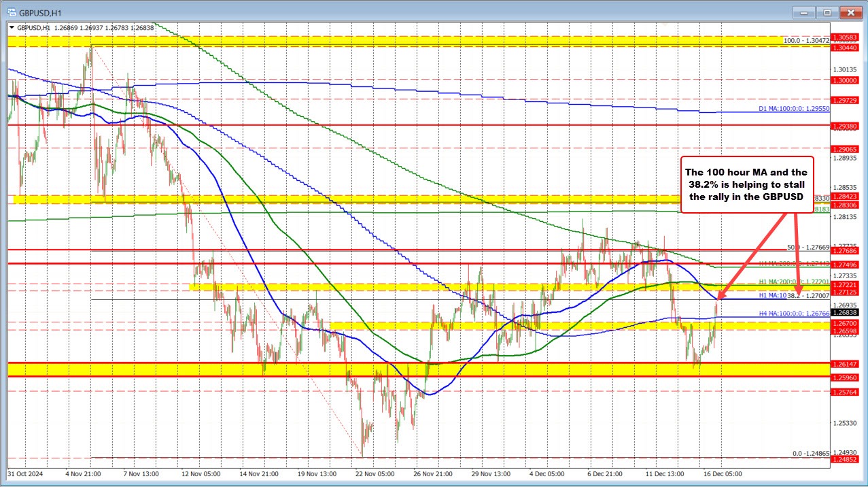Select the 16 Dec 05:00 time axis label
Image resolution: width=868 pixels, height=487 pixels.
[x=724, y=473]
